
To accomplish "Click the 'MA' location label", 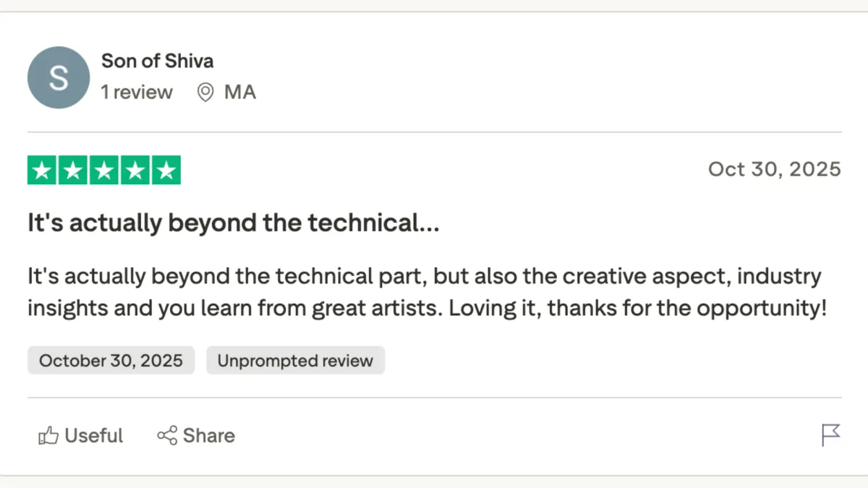I will [x=240, y=93].
